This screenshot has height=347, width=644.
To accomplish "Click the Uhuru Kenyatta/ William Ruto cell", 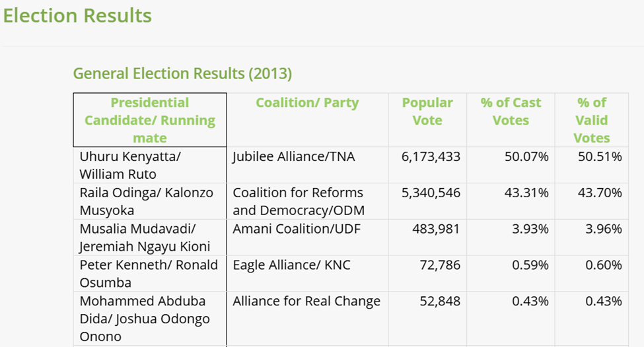I will 130,166.
